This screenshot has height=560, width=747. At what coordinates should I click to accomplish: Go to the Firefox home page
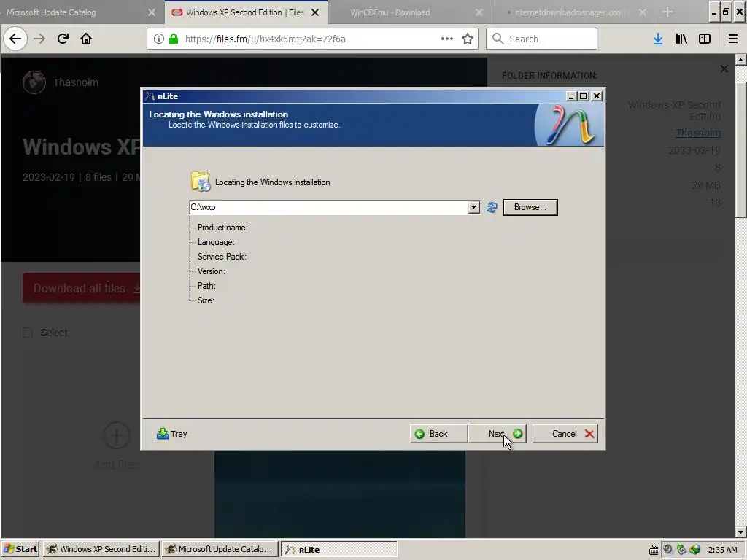click(x=86, y=39)
